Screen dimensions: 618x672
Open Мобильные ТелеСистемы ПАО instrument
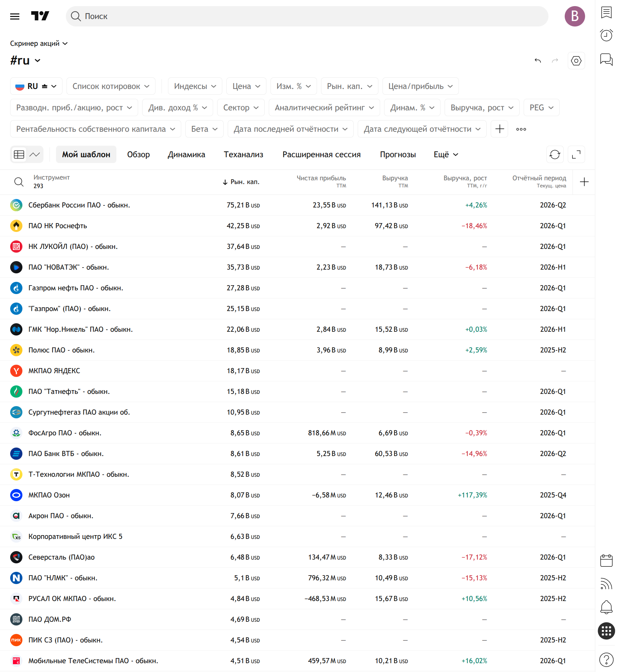(93, 661)
